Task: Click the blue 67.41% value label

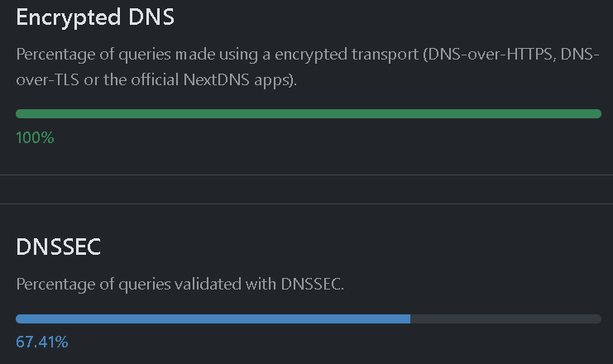Action: point(42,342)
